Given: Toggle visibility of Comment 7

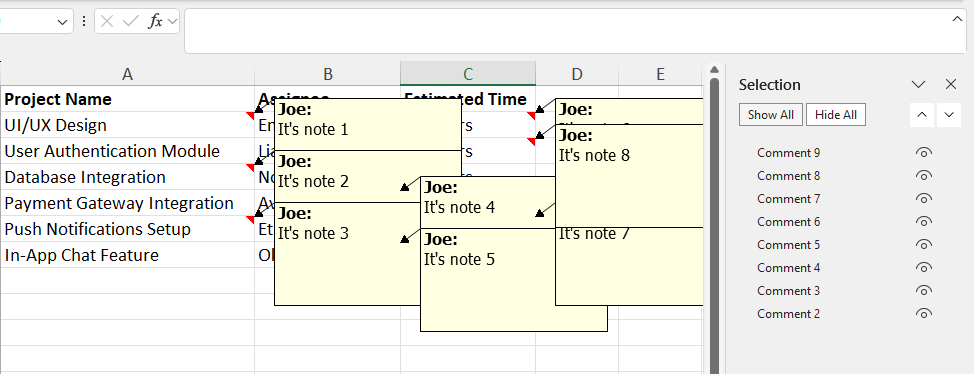Looking at the screenshot, I should [x=924, y=199].
